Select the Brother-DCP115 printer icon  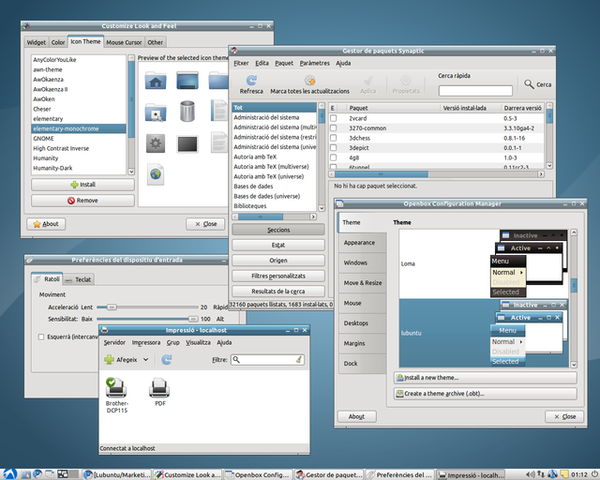tap(116, 387)
